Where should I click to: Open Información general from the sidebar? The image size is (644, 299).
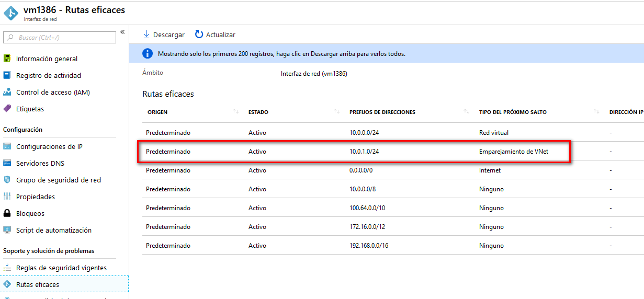tap(47, 59)
